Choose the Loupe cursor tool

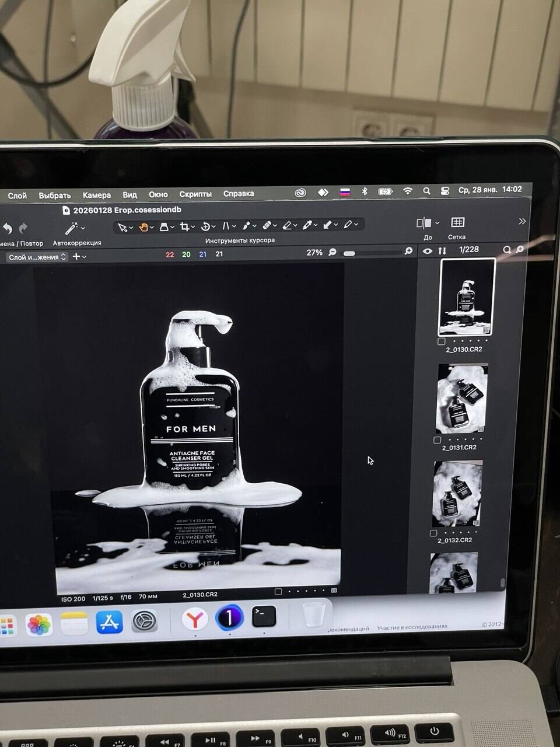pyautogui.click(x=164, y=226)
